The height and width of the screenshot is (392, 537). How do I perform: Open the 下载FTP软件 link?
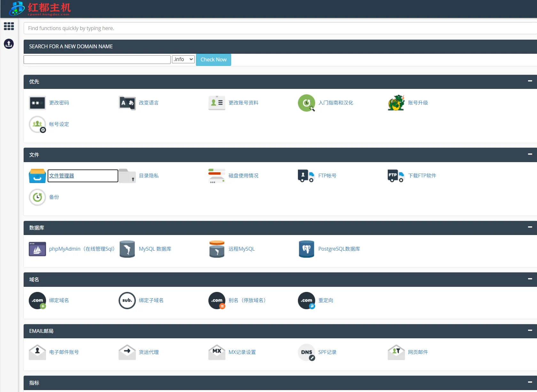(x=422, y=176)
